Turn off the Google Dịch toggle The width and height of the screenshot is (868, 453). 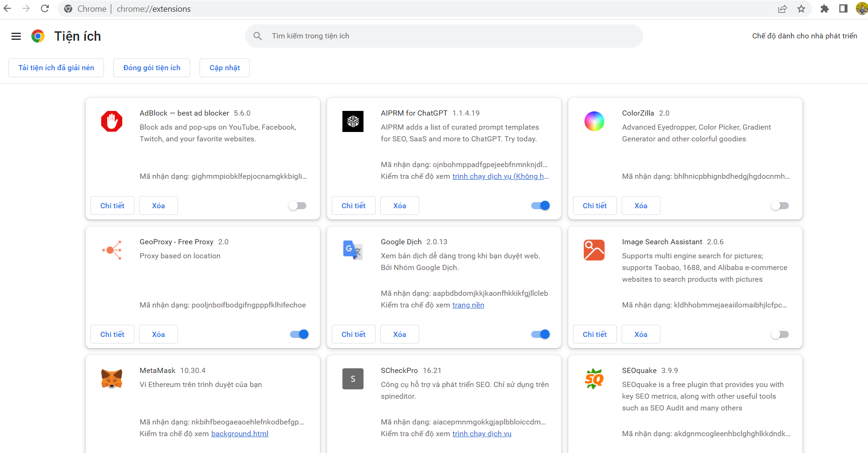pyautogui.click(x=541, y=334)
